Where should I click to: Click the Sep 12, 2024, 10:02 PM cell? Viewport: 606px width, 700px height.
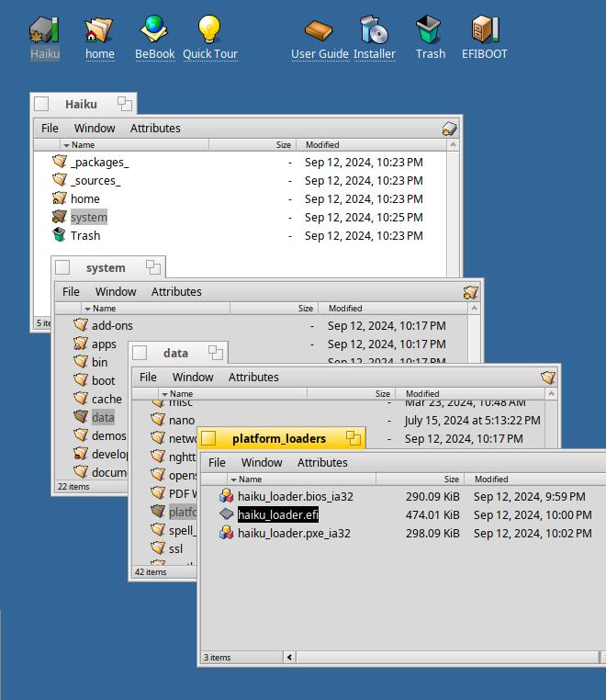533,533
